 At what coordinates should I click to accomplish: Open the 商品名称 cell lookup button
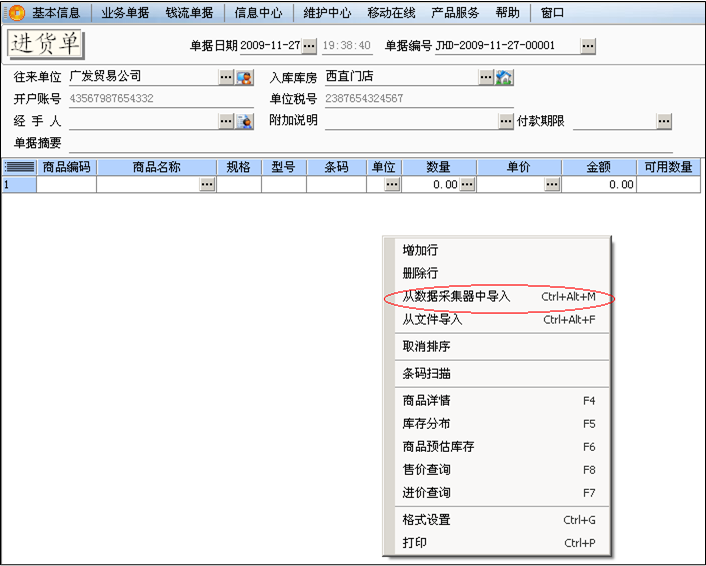pyautogui.click(x=207, y=185)
